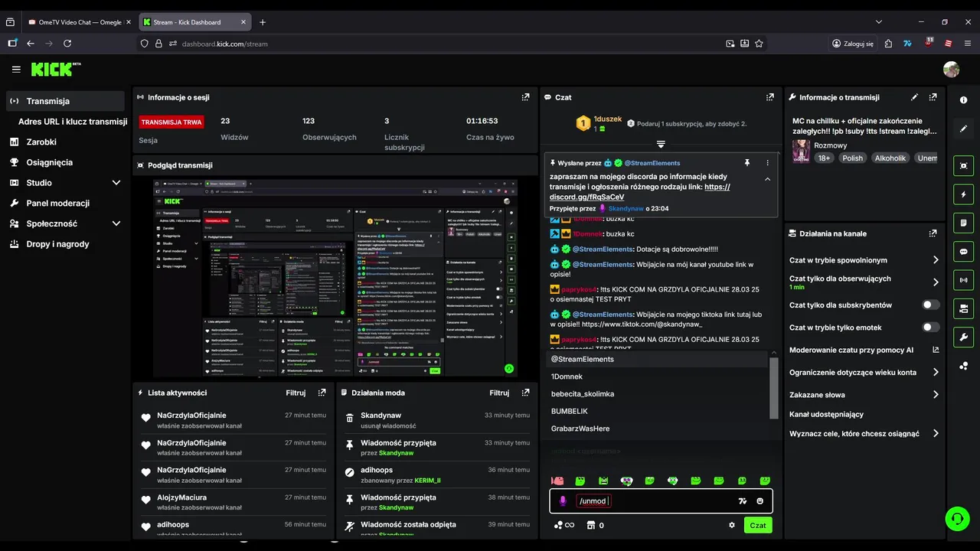Open the emoji picker in chat input
The height and width of the screenshot is (551, 980).
coord(760,501)
